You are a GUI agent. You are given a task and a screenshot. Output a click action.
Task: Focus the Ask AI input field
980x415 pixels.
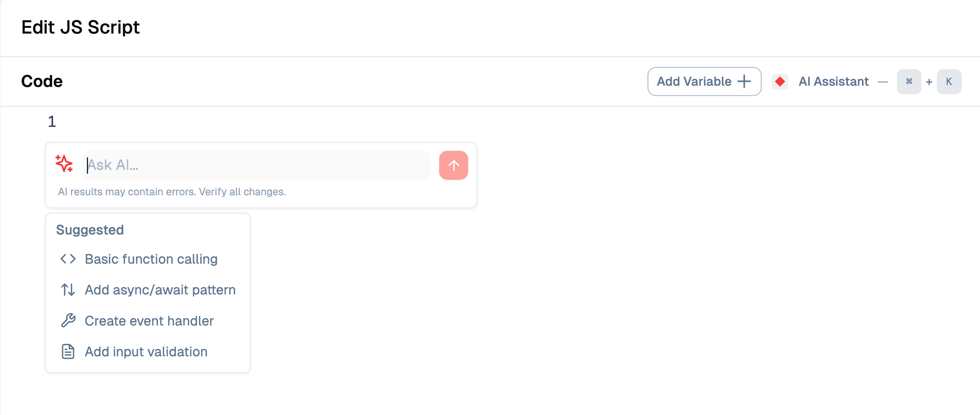(257, 165)
